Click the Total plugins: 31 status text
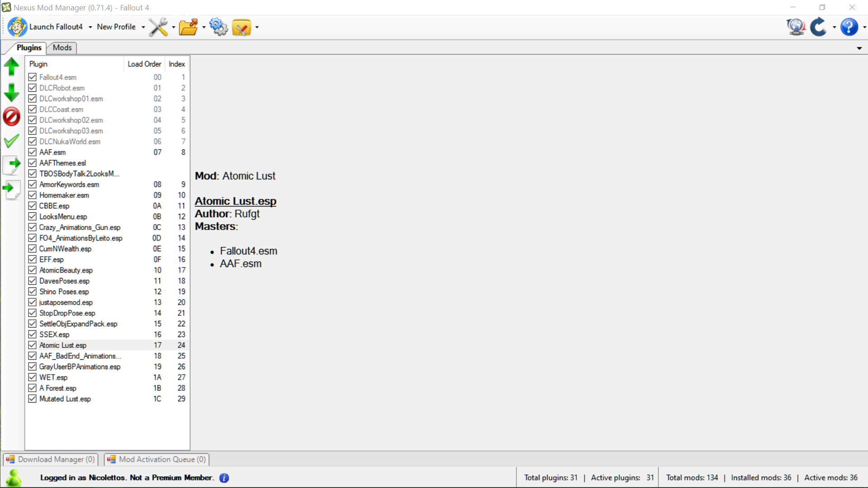This screenshot has width=868, height=488. (x=551, y=478)
